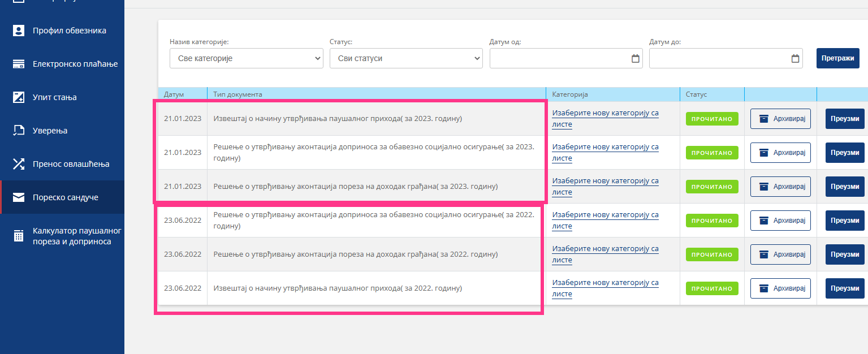Open Електронско плаћање menu item

75,64
